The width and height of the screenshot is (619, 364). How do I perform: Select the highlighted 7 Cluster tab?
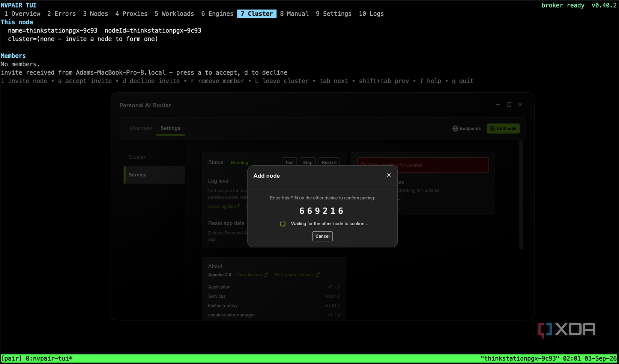pos(257,14)
